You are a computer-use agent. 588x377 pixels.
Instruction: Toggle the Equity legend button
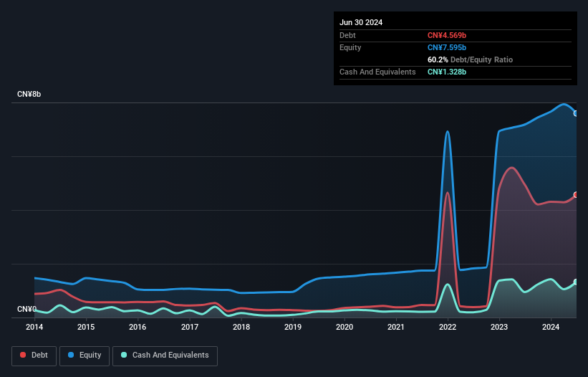click(x=85, y=355)
